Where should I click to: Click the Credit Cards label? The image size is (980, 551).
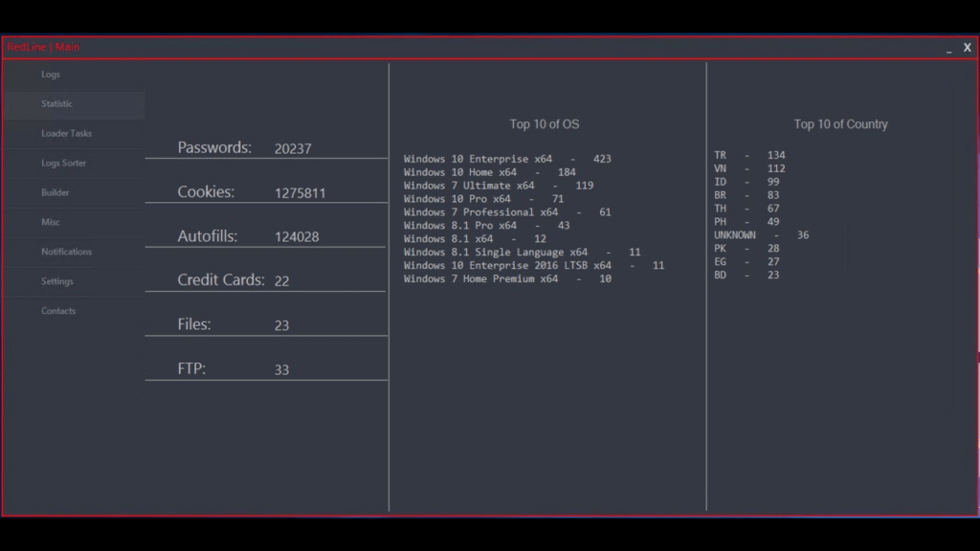(x=221, y=280)
